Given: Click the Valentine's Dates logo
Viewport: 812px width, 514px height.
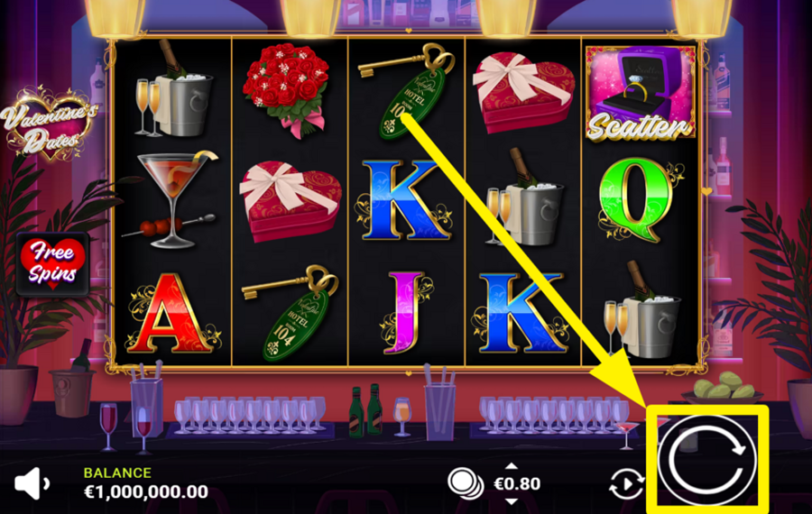Looking at the screenshot, I should tap(50, 124).
